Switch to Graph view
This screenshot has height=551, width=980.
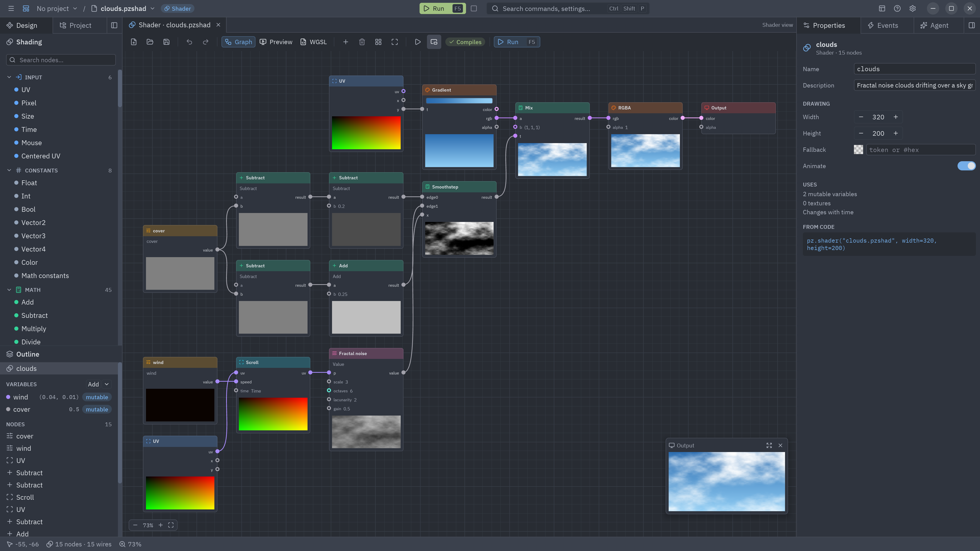click(x=238, y=42)
